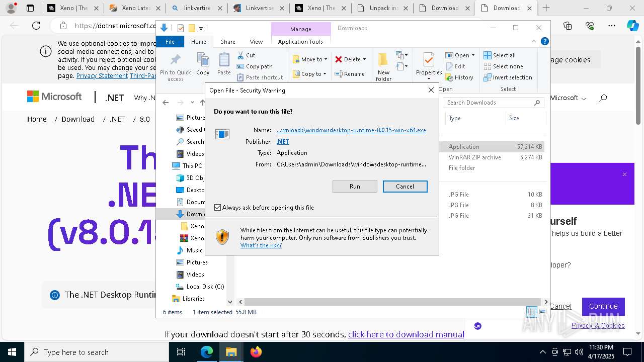The image size is (644, 362).
Task: Open the Task View taskbar icon
Action: pyautogui.click(x=181, y=352)
